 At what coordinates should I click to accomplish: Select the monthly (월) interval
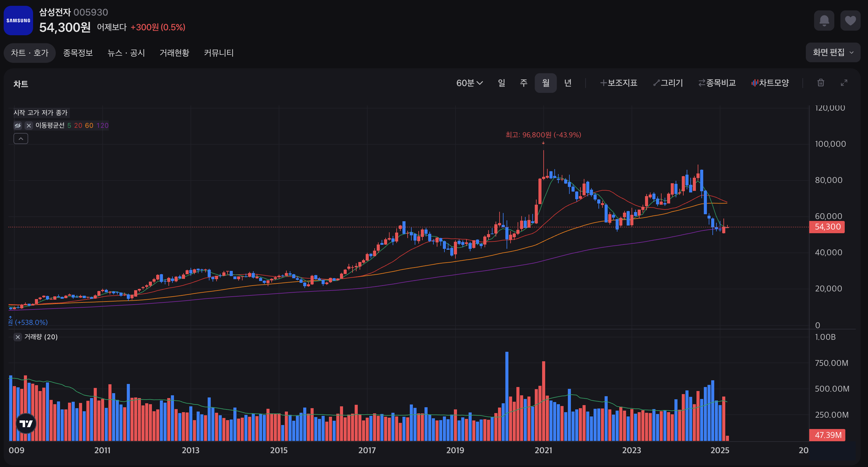(545, 83)
